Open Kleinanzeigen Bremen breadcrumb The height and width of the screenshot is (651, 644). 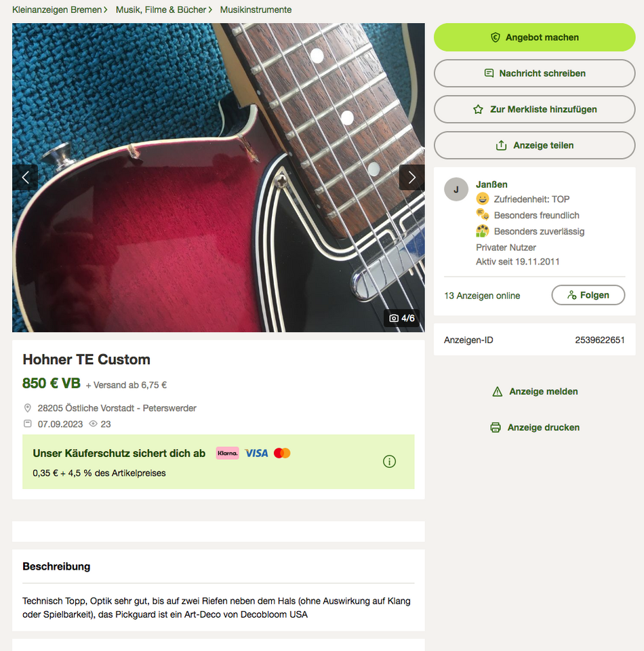[x=57, y=9]
